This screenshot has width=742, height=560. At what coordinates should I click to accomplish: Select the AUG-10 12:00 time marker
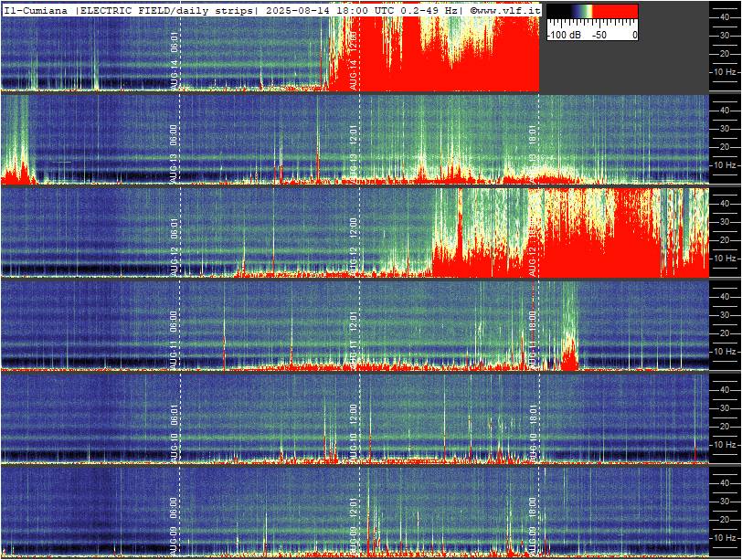354,433
